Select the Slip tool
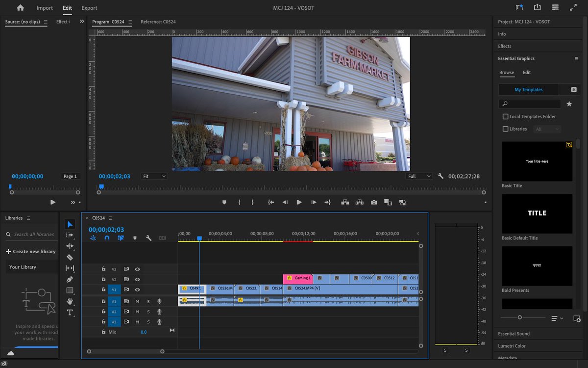 click(x=70, y=268)
